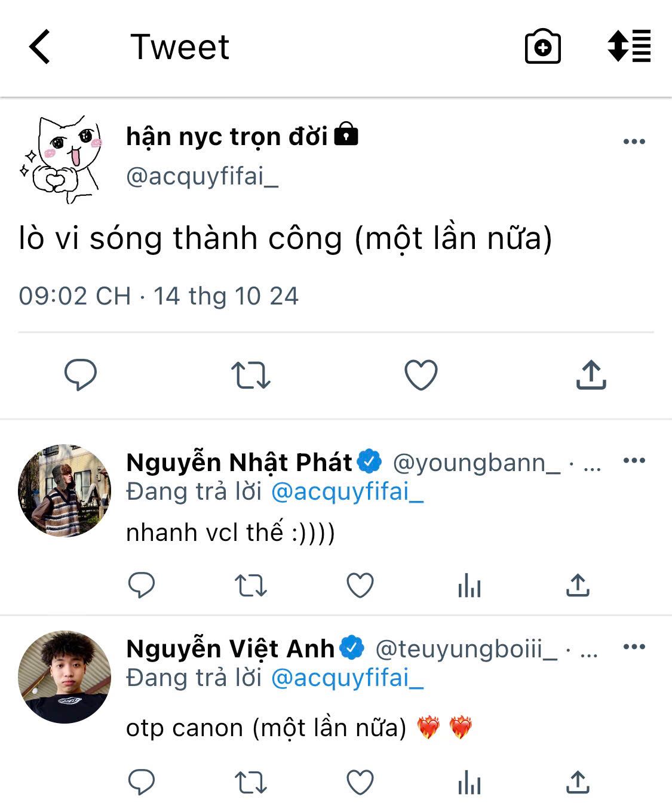Open Nguyễn Việt Anh's profile name

point(231,648)
